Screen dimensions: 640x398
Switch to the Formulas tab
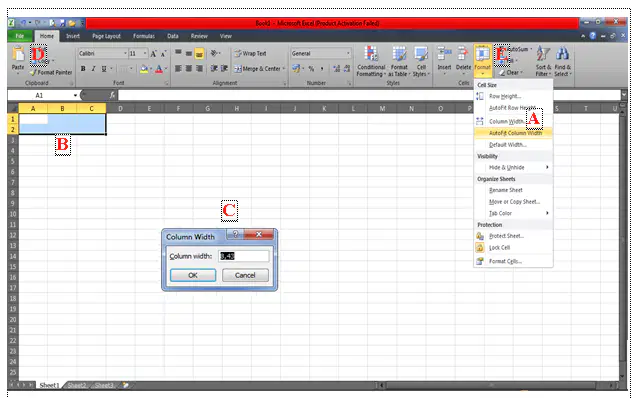[144, 36]
